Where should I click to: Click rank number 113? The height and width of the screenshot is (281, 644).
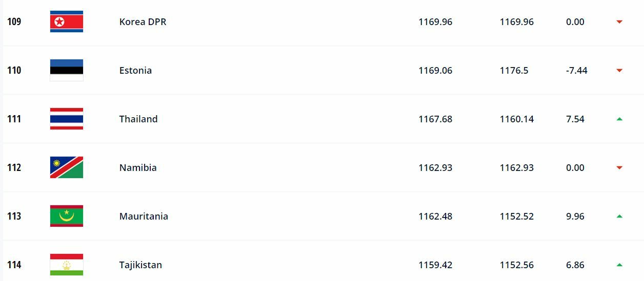click(14, 217)
